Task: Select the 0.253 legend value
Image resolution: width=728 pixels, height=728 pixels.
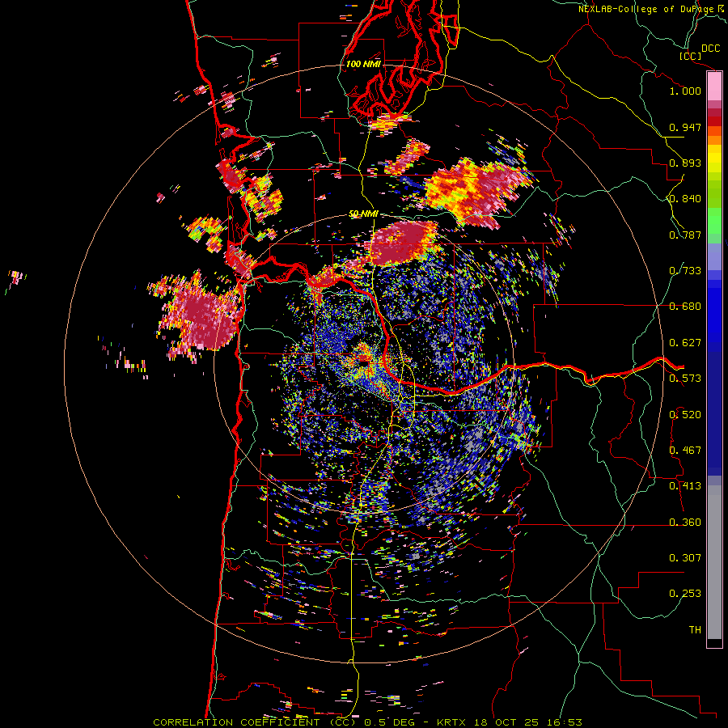Action: pyautogui.click(x=685, y=594)
